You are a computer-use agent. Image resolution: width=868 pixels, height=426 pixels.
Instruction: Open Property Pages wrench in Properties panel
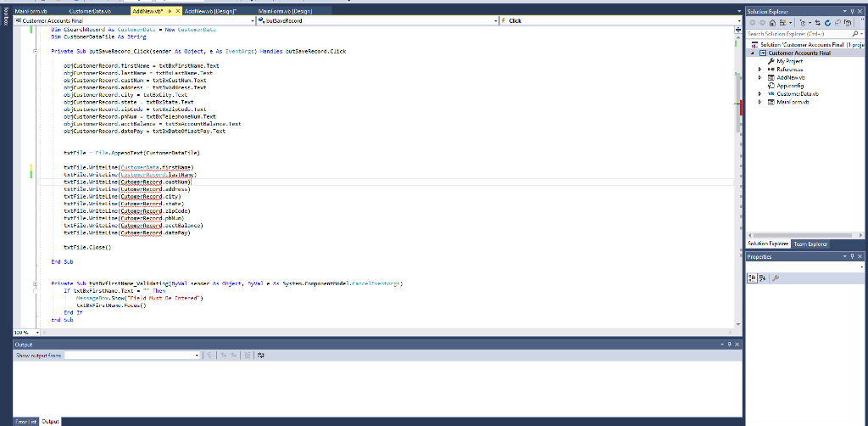(776, 278)
